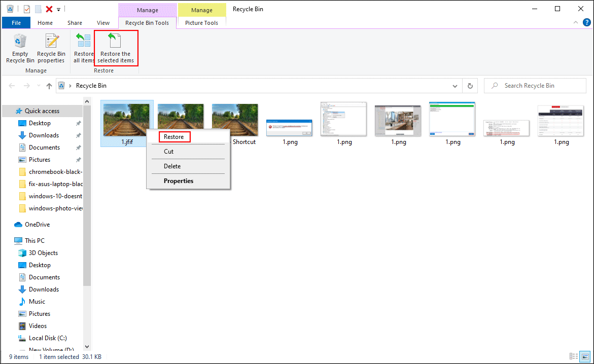The width and height of the screenshot is (594, 364).
Task: Switch to details view layout icon
Action: 574,356
